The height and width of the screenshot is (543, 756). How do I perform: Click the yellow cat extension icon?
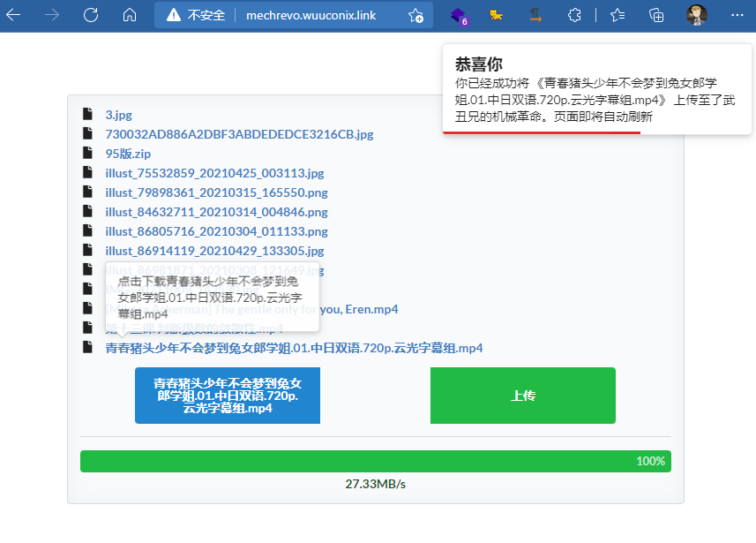pyautogui.click(x=498, y=15)
